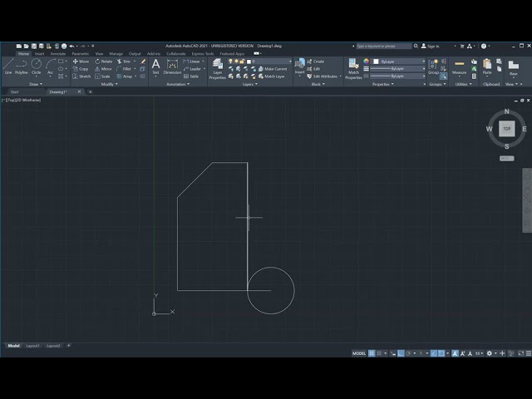Select the Polyline tool

click(22, 66)
